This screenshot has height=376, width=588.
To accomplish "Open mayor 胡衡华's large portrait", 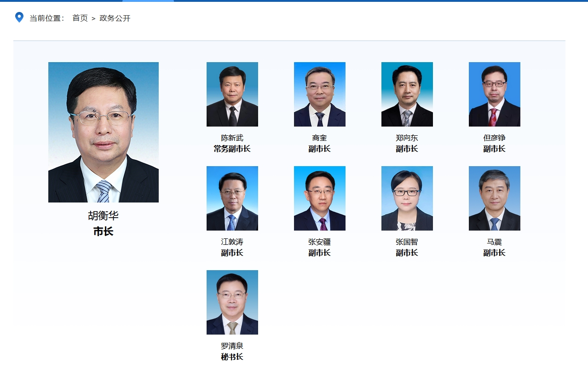I will tap(104, 132).
